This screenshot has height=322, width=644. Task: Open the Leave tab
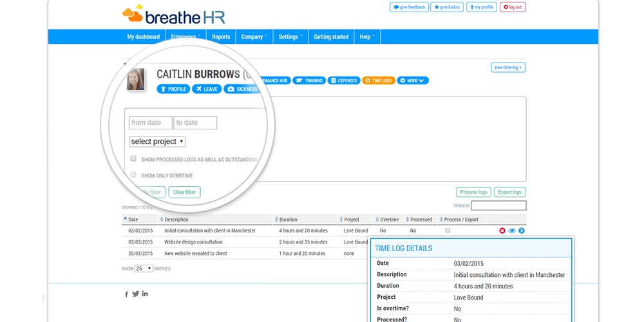pyautogui.click(x=207, y=89)
